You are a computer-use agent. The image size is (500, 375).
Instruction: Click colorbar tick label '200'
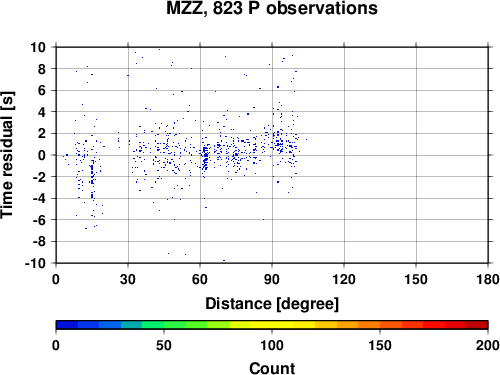(x=488, y=345)
